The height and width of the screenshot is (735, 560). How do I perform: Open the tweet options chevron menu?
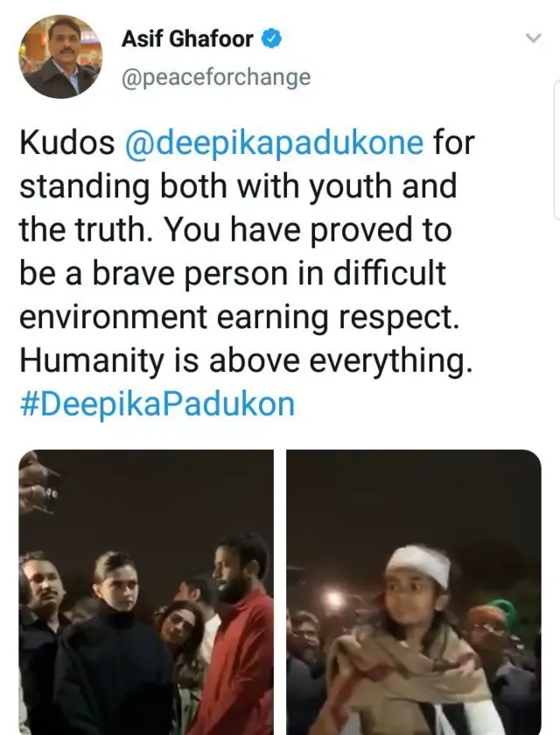pos(533,38)
